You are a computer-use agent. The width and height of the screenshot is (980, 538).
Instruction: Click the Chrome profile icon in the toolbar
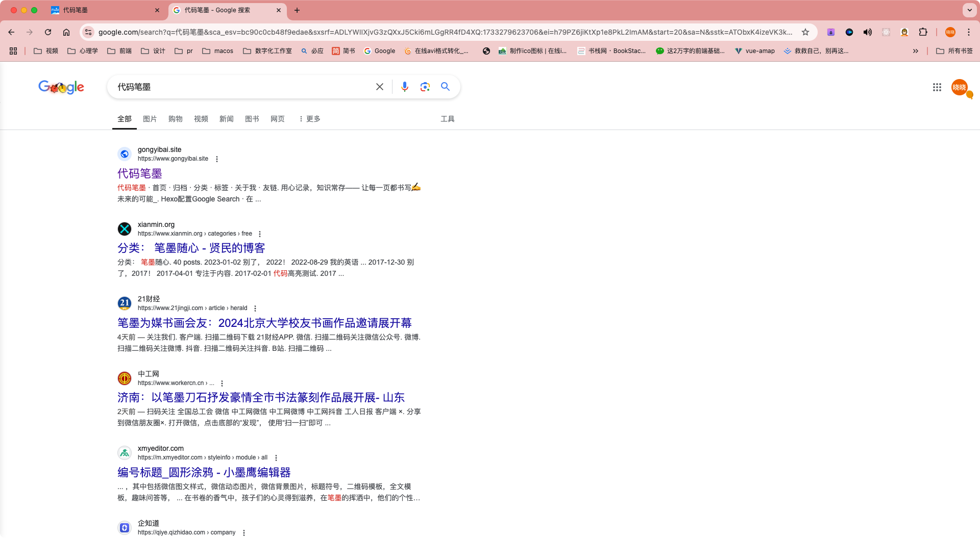coord(950,32)
